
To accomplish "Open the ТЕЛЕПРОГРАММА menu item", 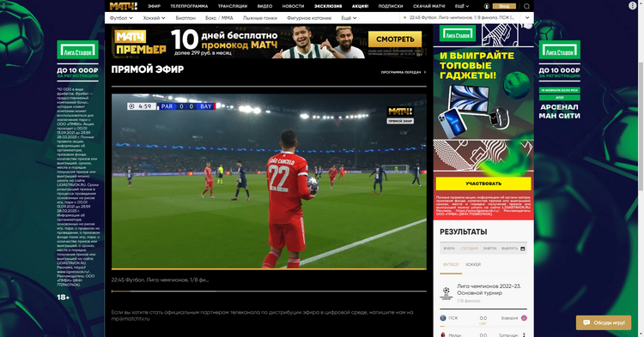I will click(x=189, y=6).
